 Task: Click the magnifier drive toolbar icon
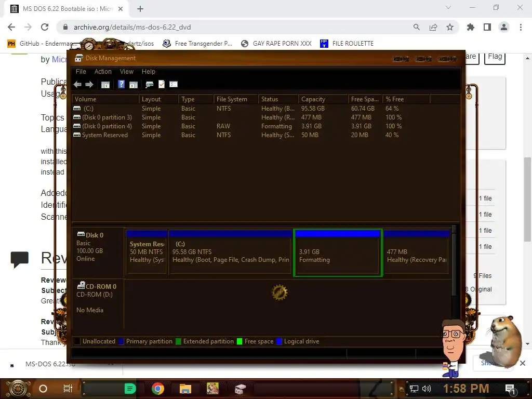coord(149,85)
